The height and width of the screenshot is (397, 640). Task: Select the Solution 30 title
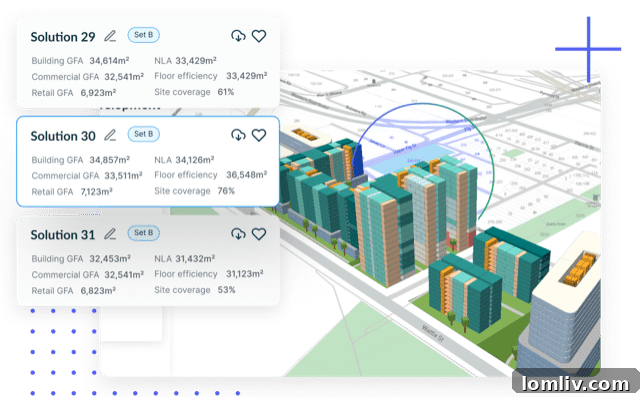coord(63,136)
